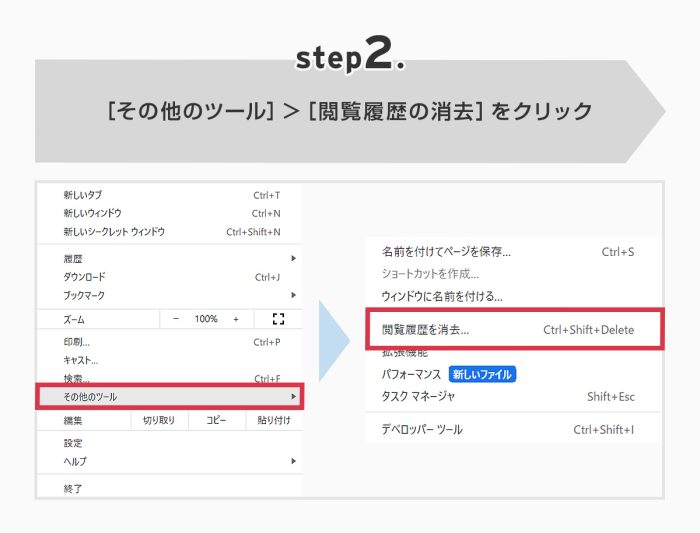Open デベロッパー ツール from submenu
Image resolution: width=700 pixels, height=533 pixels.
[422, 430]
